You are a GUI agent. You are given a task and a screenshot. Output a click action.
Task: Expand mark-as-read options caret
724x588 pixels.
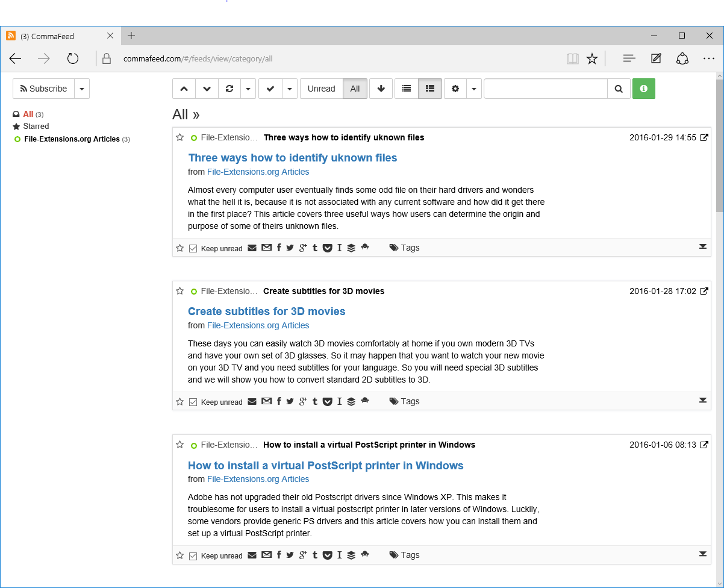(290, 89)
